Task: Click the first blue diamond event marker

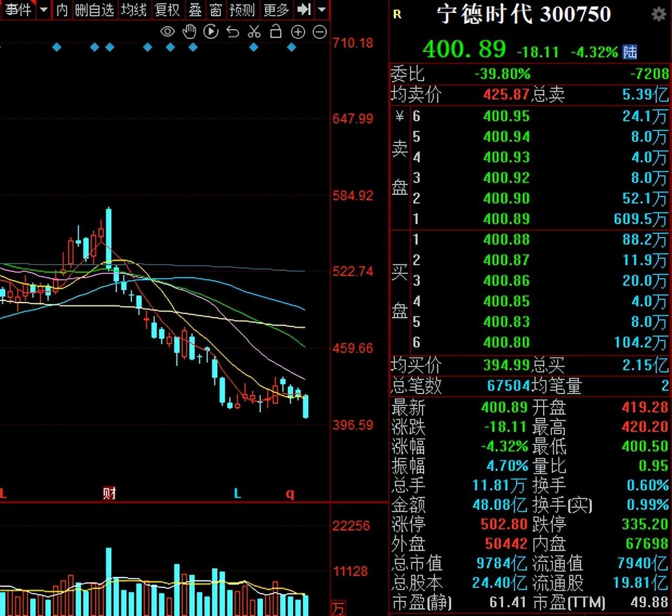Action: [x=57, y=48]
